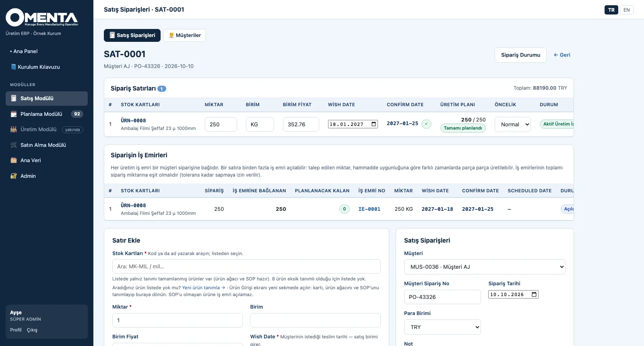The height and width of the screenshot is (346, 644).
Task: Click the Kurulum Kılavuzu book icon
Action: [13, 67]
